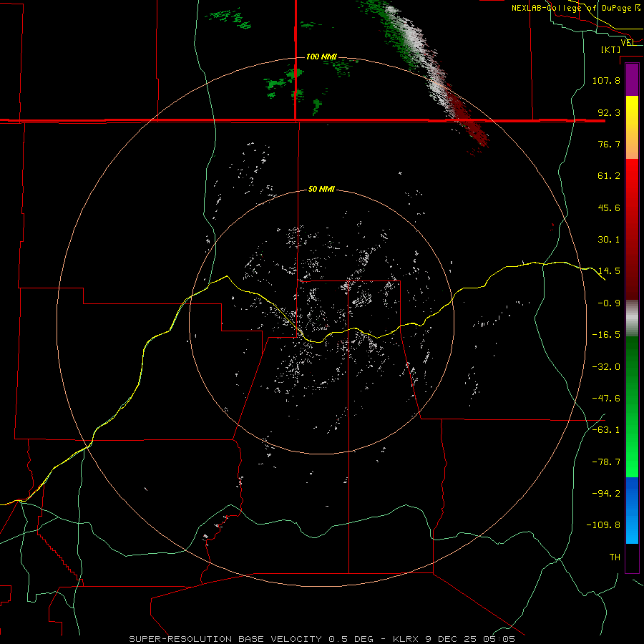Click the "50 NMI" range ring label
644x644 pixels.
[321, 190]
